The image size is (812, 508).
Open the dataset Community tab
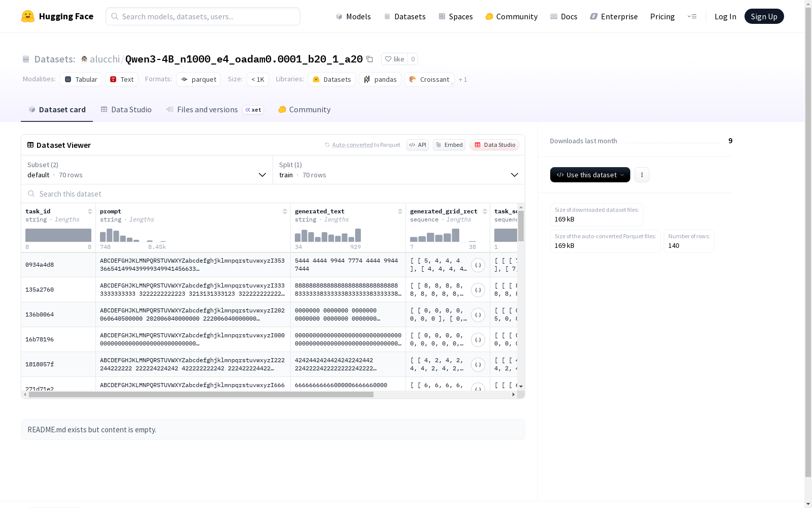(x=304, y=109)
